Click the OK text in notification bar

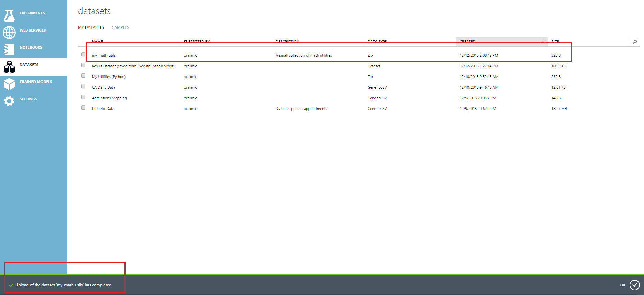[x=623, y=285]
